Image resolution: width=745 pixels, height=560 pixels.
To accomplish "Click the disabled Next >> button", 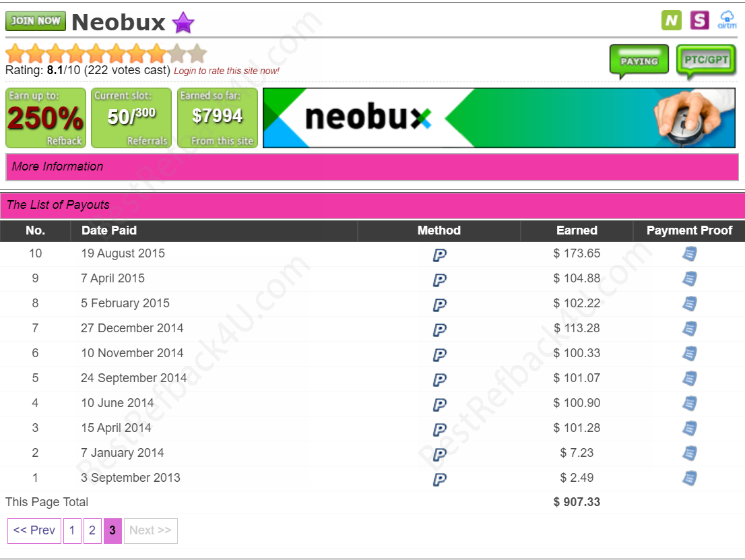I will (x=151, y=530).
